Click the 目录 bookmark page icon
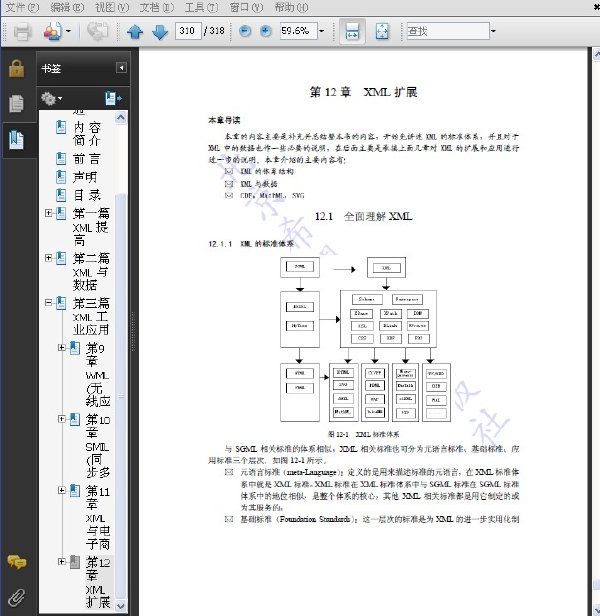 coord(61,195)
